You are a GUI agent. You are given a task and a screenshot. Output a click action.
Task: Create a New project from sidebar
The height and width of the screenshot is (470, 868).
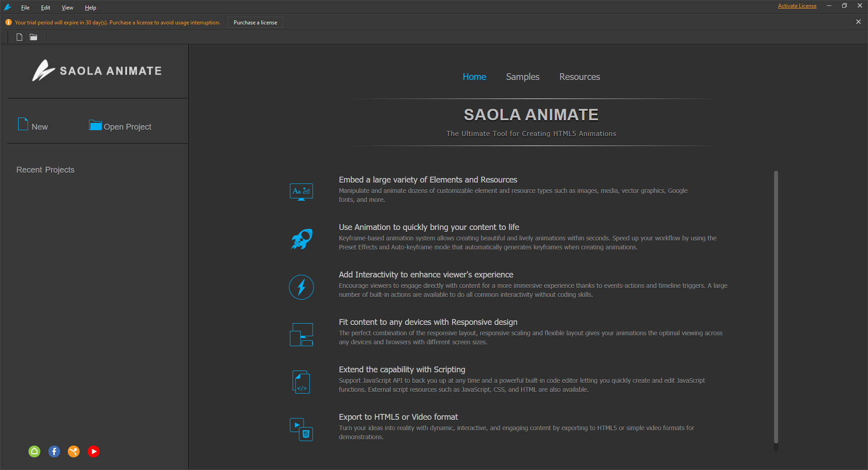(x=33, y=125)
